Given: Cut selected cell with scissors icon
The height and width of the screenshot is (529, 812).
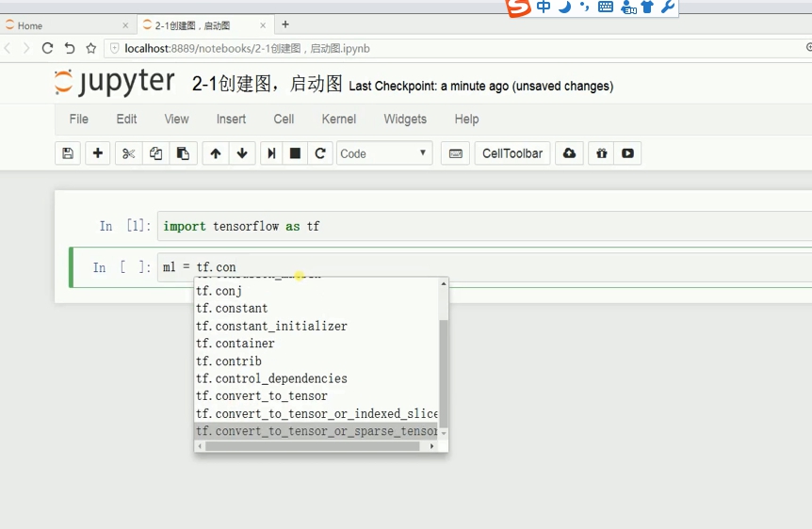Looking at the screenshot, I should 129,153.
